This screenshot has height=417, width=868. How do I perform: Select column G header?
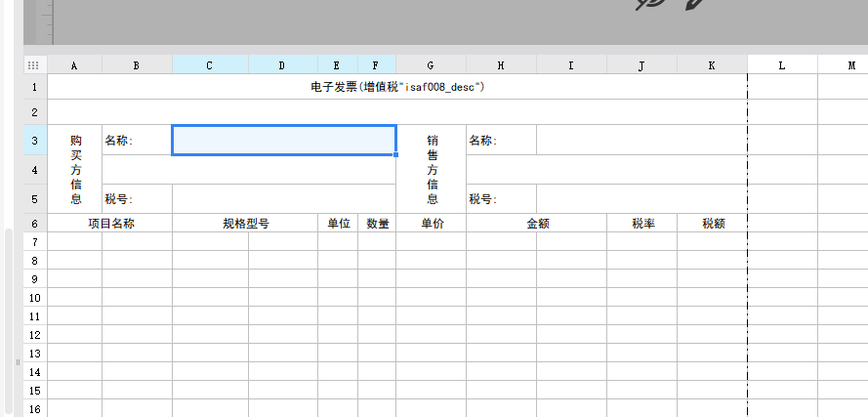tap(431, 65)
